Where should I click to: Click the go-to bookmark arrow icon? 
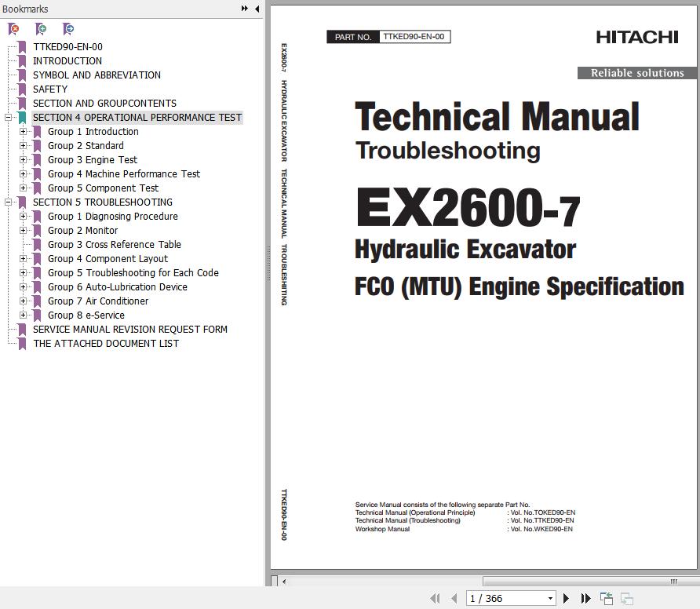click(68, 29)
